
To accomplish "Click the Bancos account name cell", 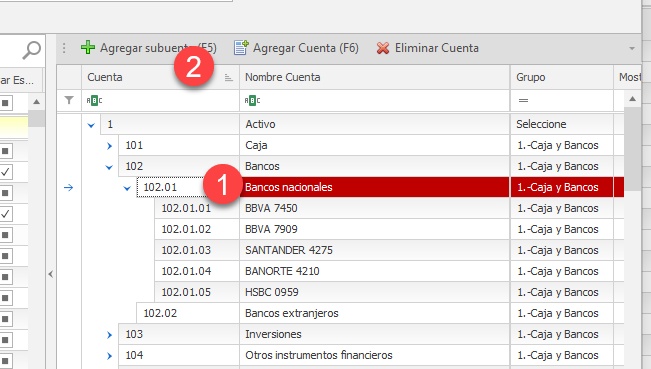I will click(x=374, y=166).
